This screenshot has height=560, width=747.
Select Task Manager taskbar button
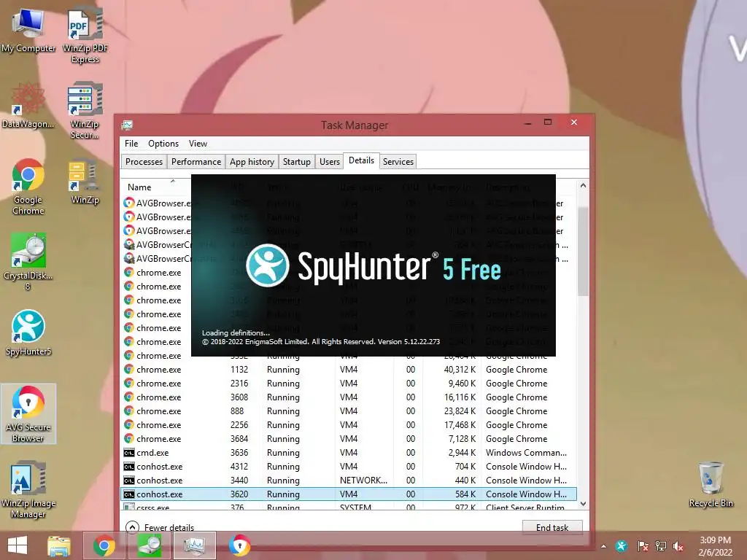[194, 545]
